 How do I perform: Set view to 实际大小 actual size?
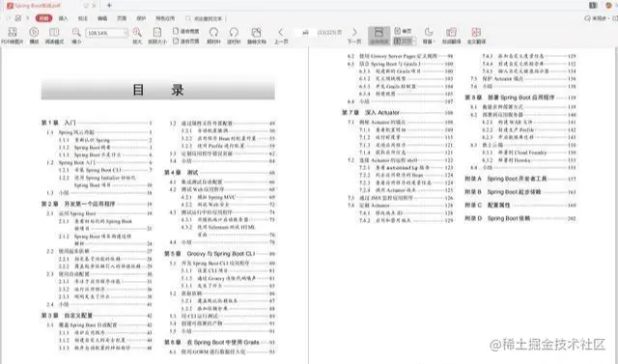157,36
